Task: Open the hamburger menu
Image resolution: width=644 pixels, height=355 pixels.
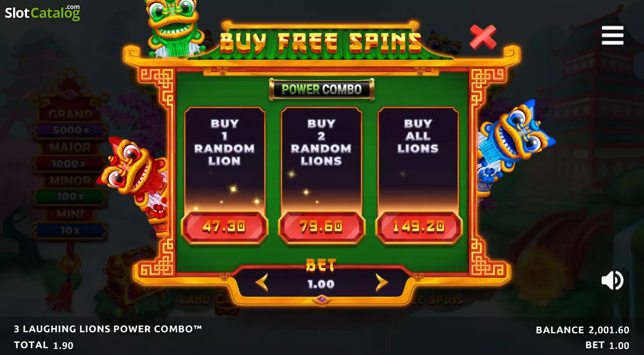Action: click(613, 35)
